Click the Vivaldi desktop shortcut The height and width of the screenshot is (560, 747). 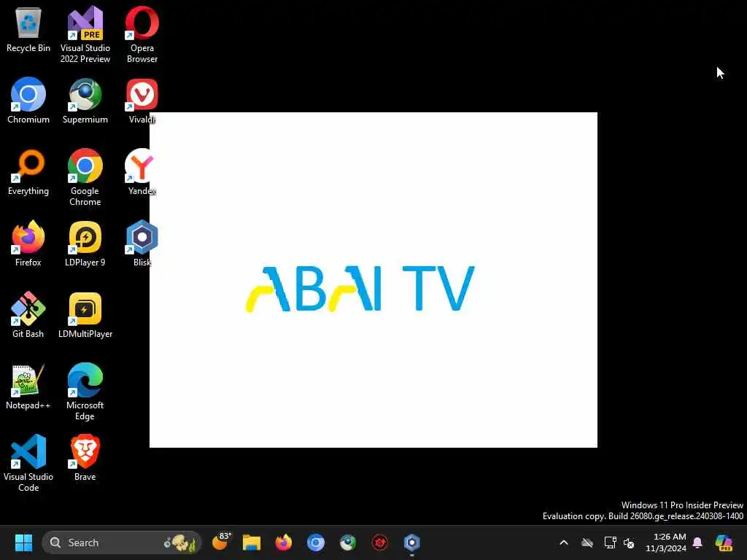pos(142,101)
